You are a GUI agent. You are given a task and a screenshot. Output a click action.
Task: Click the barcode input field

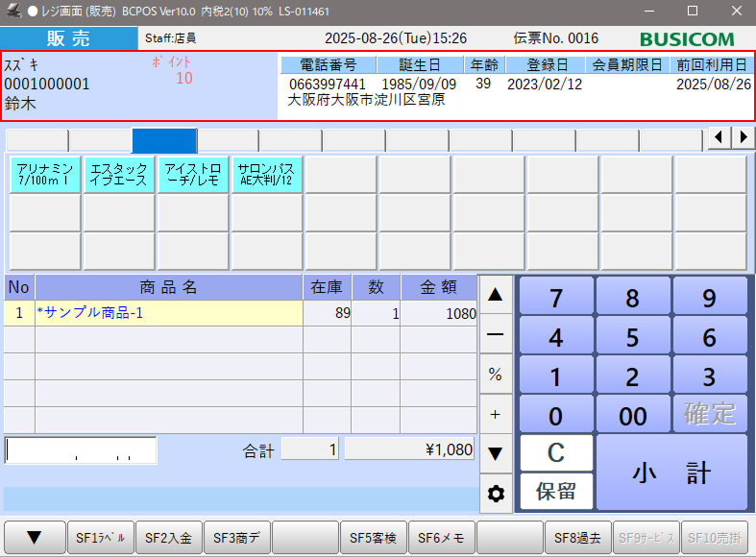(x=81, y=450)
